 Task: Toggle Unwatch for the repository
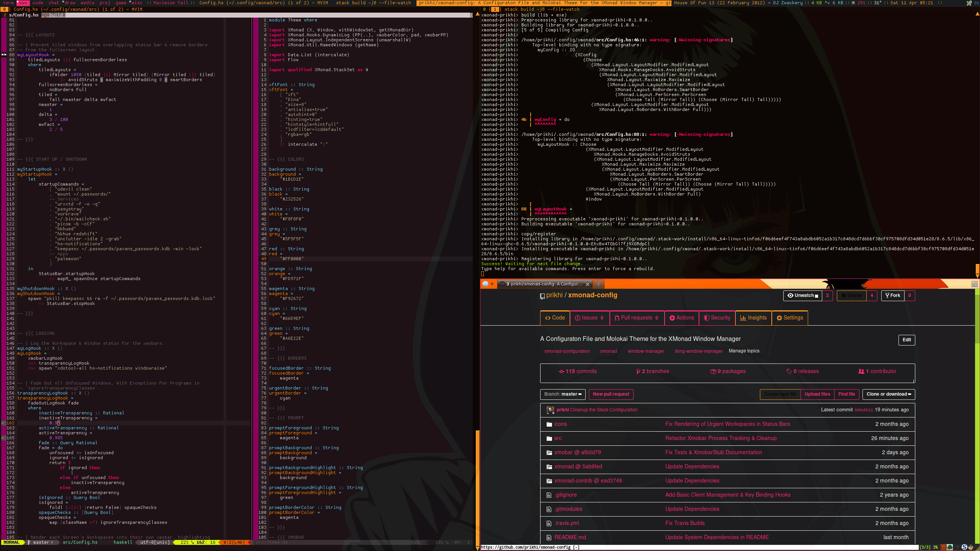point(803,295)
